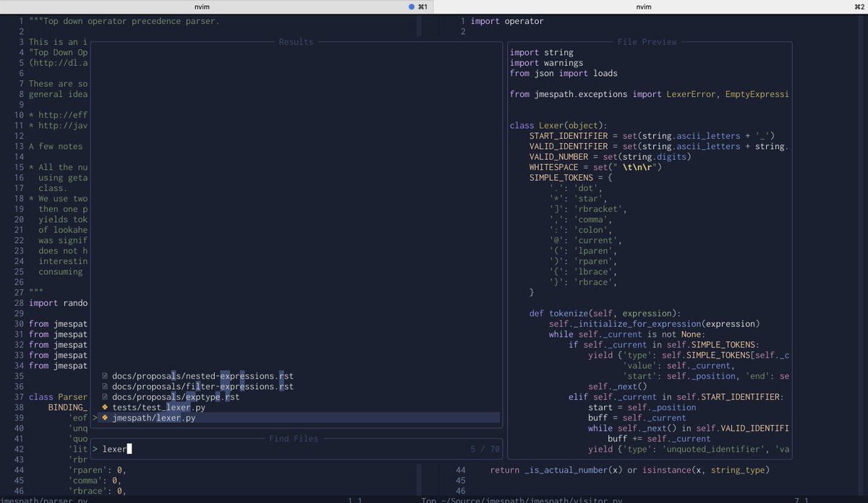Click 'import string' in the preview
The height and width of the screenshot is (503, 868).
tap(542, 52)
